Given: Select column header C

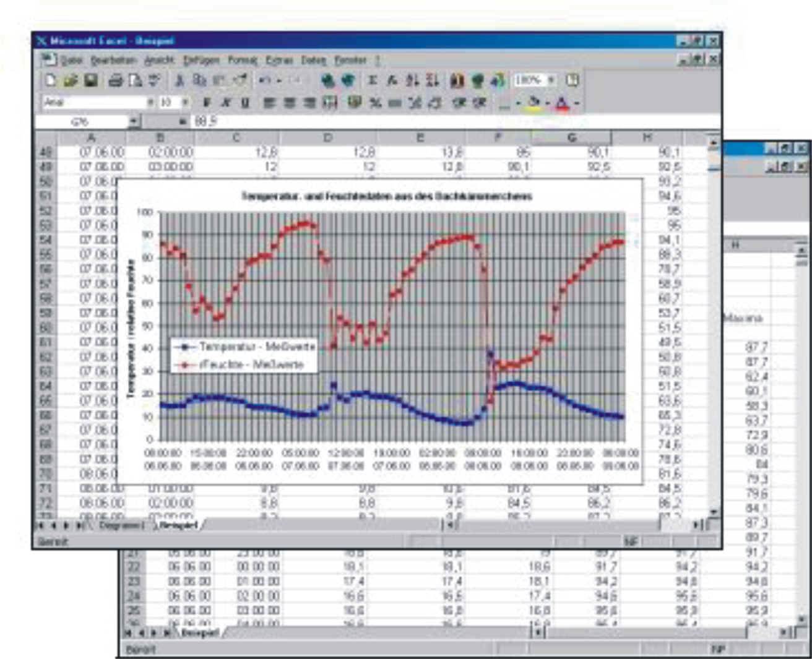Looking at the screenshot, I should 235,137.
